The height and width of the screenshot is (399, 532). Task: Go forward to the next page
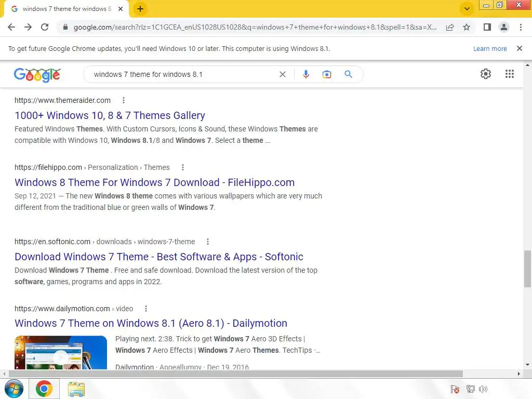click(28, 27)
